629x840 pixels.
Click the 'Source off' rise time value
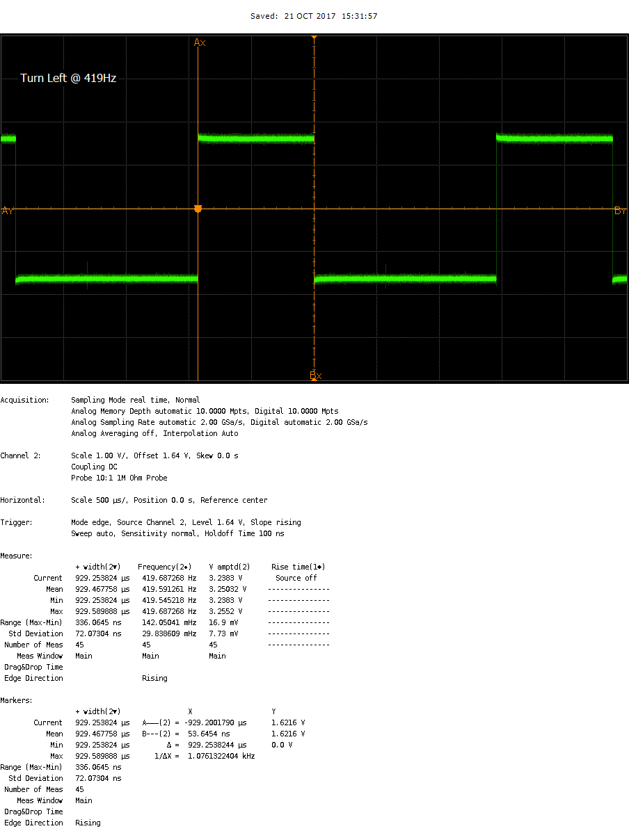pos(296,578)
